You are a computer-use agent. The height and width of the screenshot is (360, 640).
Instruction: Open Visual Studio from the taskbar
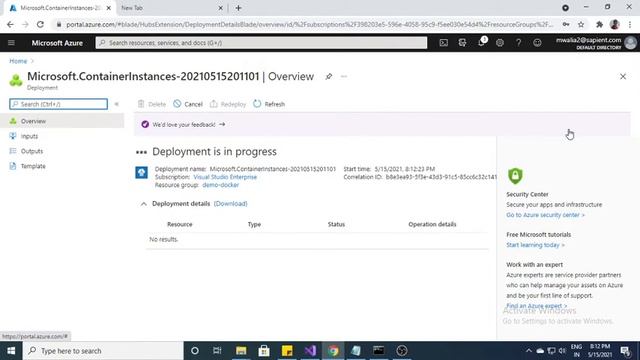(x=310, y=351)
